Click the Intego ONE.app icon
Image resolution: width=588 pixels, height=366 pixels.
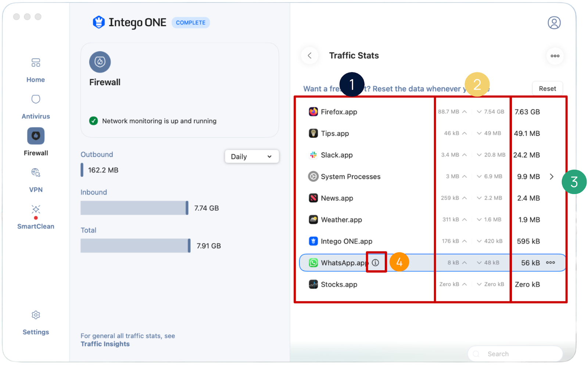click(313, 241)
